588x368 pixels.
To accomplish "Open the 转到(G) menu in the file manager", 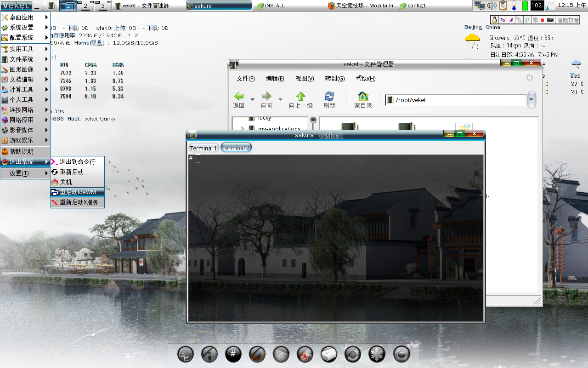I will tap(334, 79).
